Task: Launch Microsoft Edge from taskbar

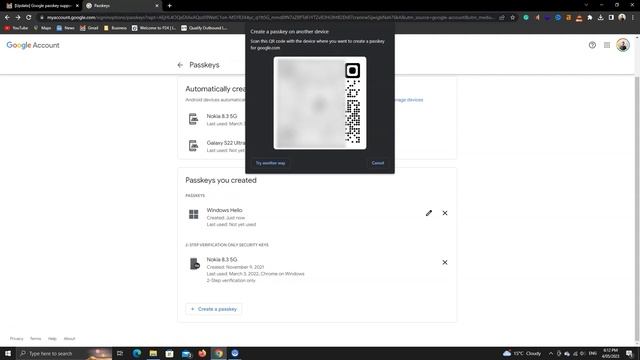Action: (137, 353)
